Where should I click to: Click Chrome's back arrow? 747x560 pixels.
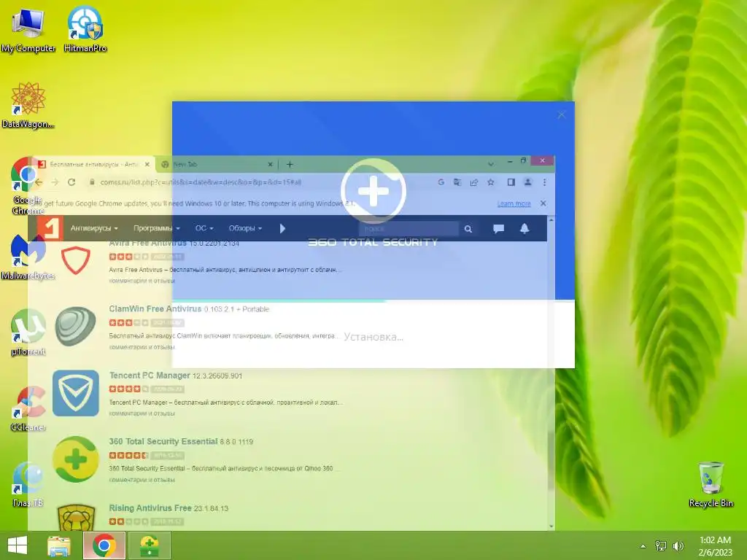click(39, 182)
